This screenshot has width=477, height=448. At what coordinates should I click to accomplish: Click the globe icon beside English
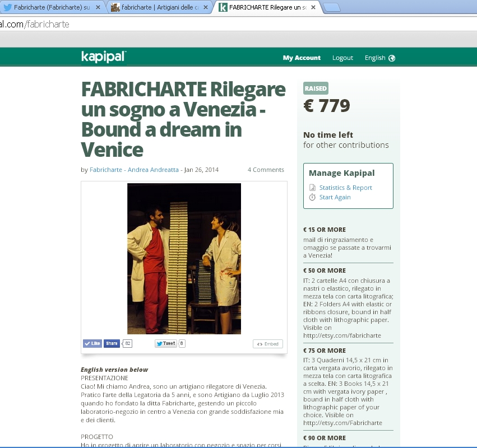[x=392, y=58]
